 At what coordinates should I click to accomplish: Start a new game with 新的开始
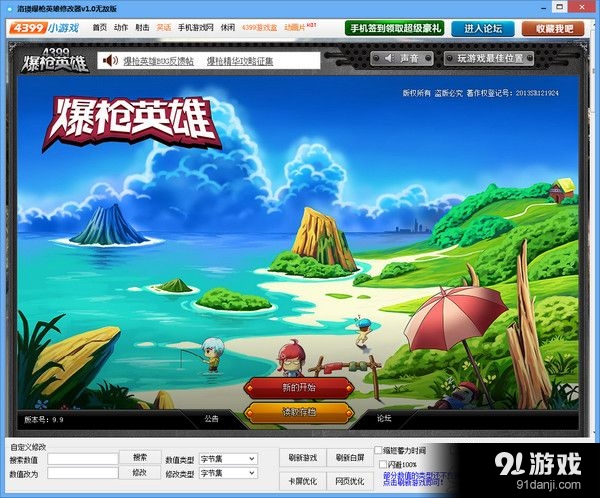(x=299, y=388)
